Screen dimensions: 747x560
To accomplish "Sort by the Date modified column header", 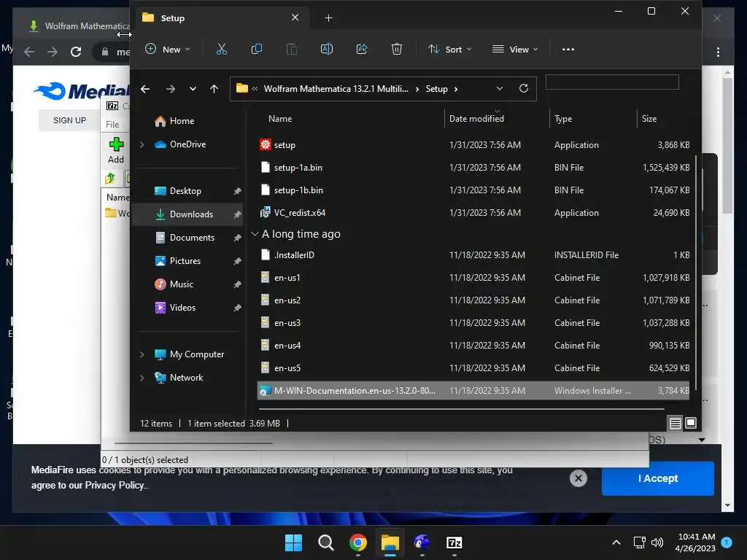I will pos(476,119).
